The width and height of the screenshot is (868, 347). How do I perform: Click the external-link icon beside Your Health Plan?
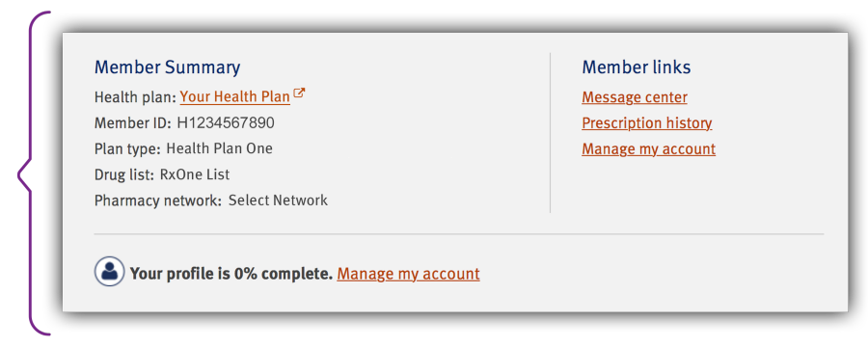tap(299, 93)
